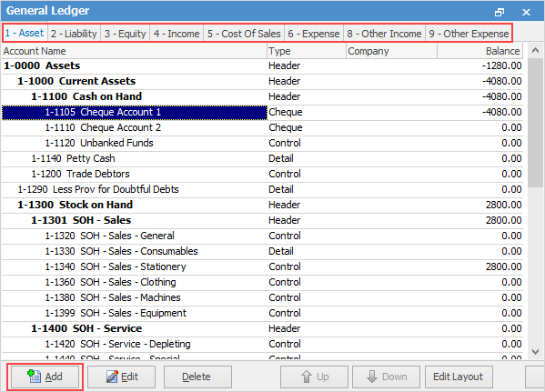This screenshot has width=545, height=392.
Task: Click the Detail type for Petty Cash
Action: (x=281, y=158)
